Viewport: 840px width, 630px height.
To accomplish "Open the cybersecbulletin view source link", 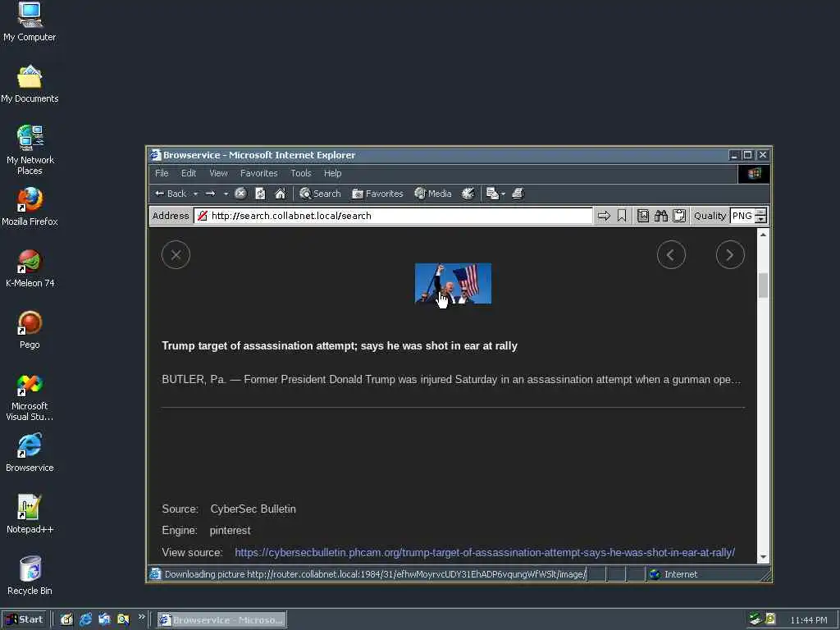I will pyautogui.click(x=485, y=552).
